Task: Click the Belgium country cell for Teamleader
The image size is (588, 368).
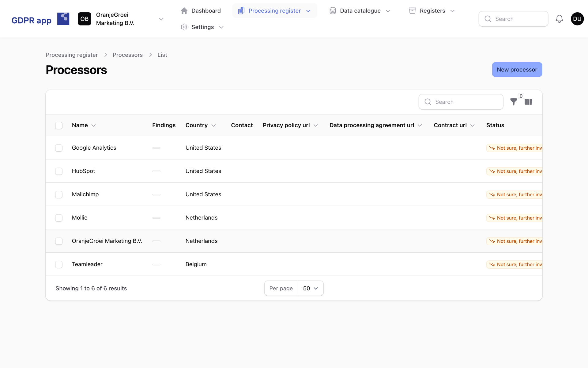Action: click(196, 264)
